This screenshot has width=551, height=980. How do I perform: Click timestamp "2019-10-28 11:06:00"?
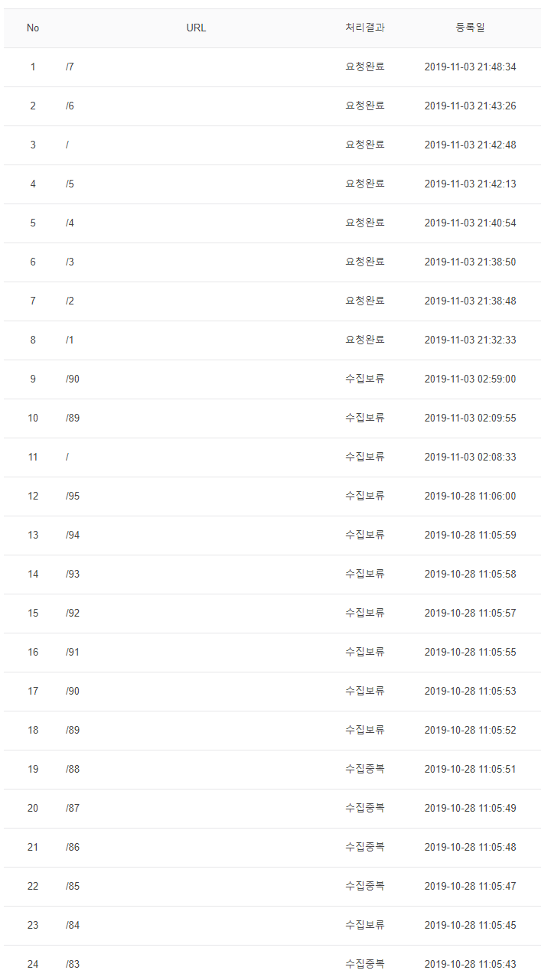pyautogui.click(x=468, y=496)
